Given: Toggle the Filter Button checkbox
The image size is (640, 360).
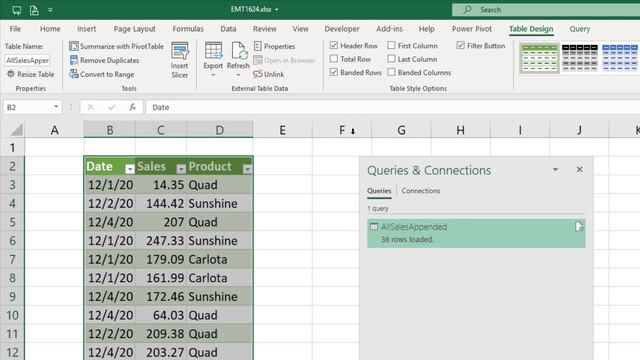Looking at the screenshot, I should pyautogui.click(x=460, y=45).
